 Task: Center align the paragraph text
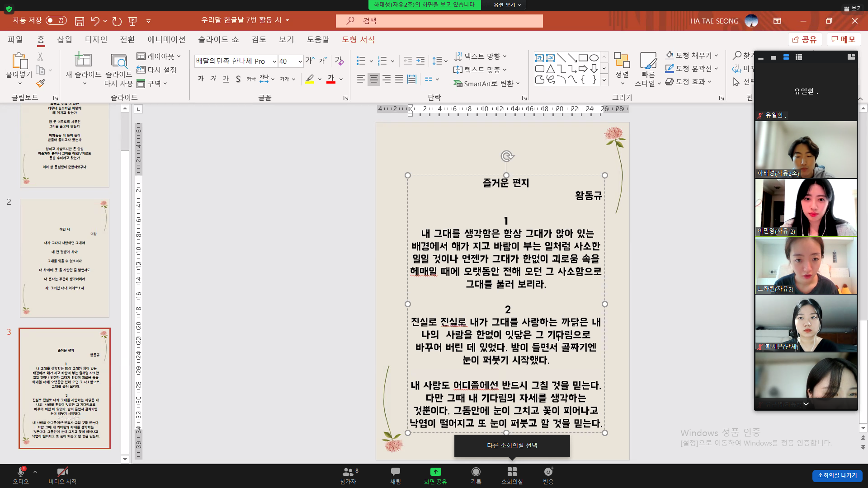[x=373, y=79]
